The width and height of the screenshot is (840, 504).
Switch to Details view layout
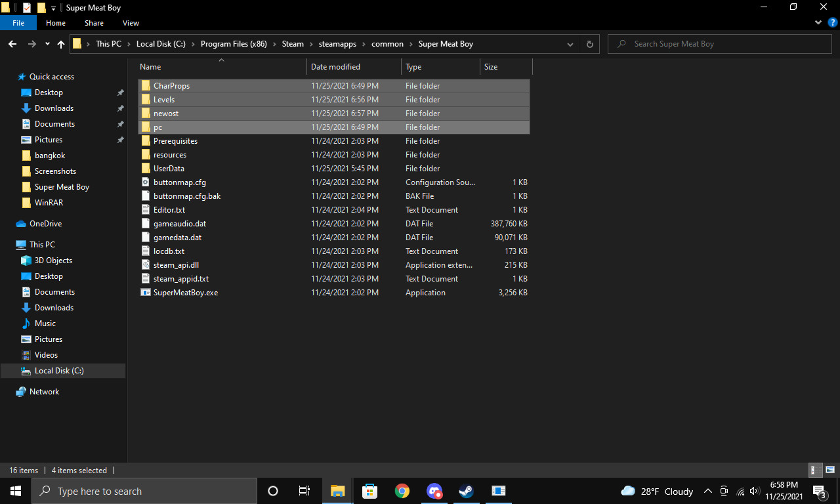tap(814, 470)
